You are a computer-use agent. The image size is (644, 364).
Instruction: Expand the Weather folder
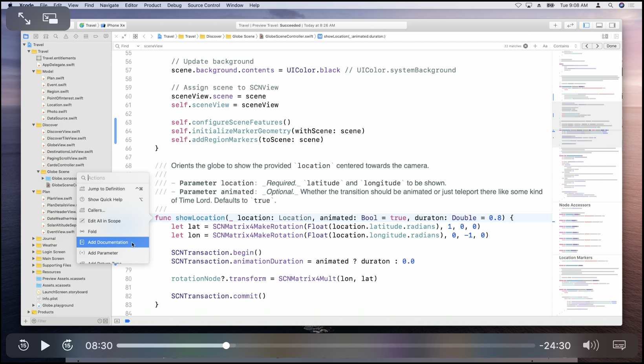(34, 245)
